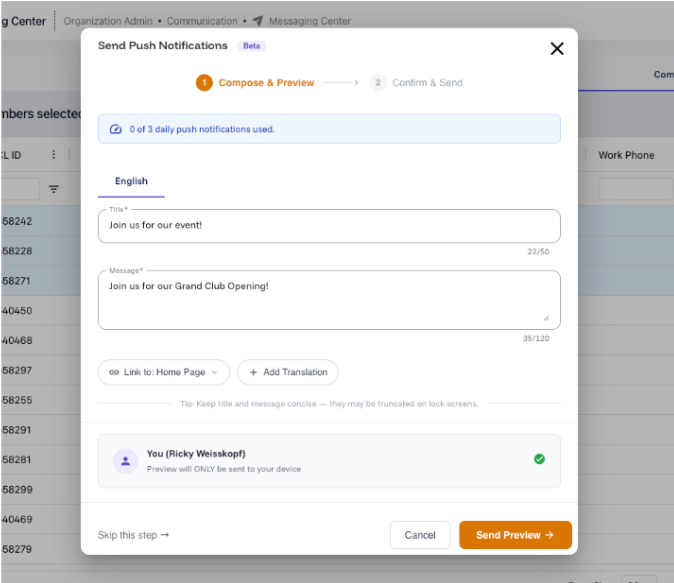Select table row 58299

click(40, 489)
